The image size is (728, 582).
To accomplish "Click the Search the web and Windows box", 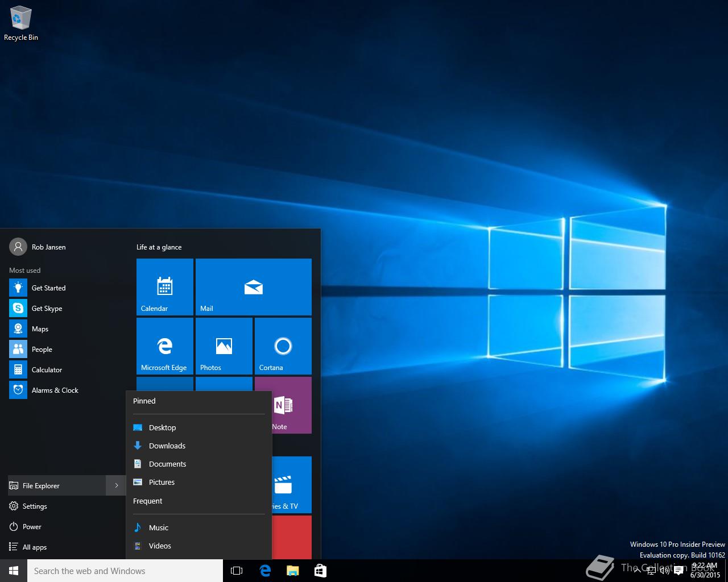I will 125,571.
